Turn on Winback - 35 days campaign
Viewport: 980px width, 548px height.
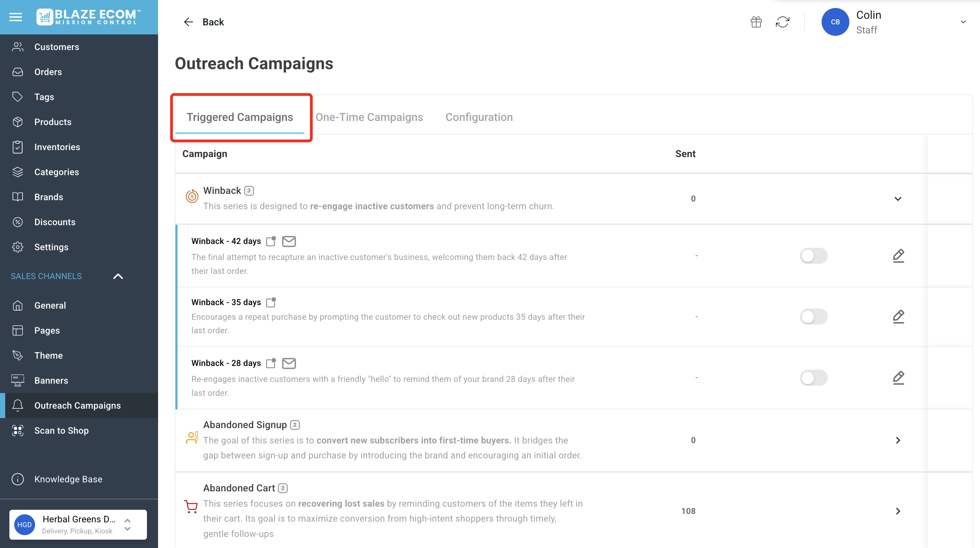813,317
